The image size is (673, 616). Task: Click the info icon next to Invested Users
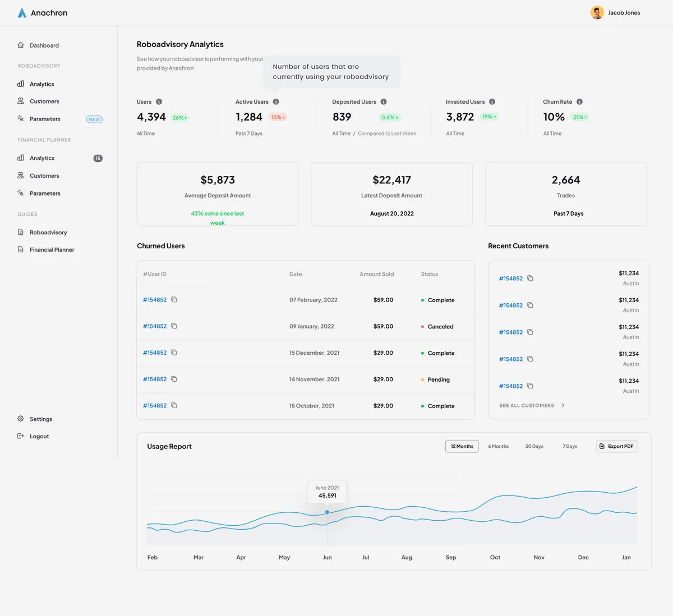point(492,102)
